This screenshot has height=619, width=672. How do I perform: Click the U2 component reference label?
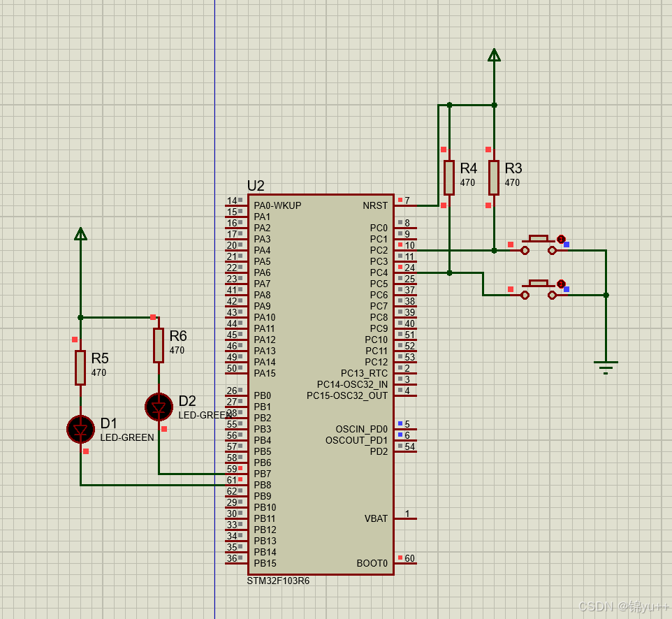[x=256, y=186]
